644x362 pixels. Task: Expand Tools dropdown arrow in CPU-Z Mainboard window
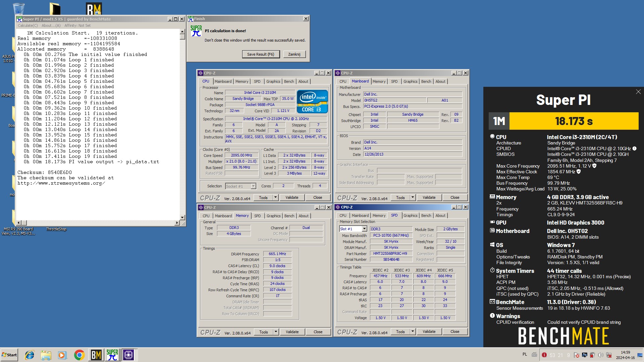(x=413, y=197)
